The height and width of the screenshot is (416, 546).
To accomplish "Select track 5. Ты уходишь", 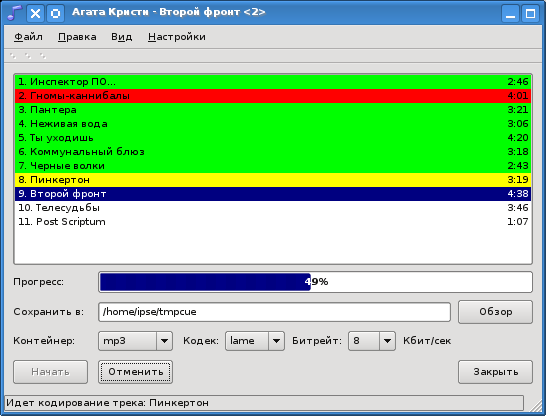I will point(273,138).
